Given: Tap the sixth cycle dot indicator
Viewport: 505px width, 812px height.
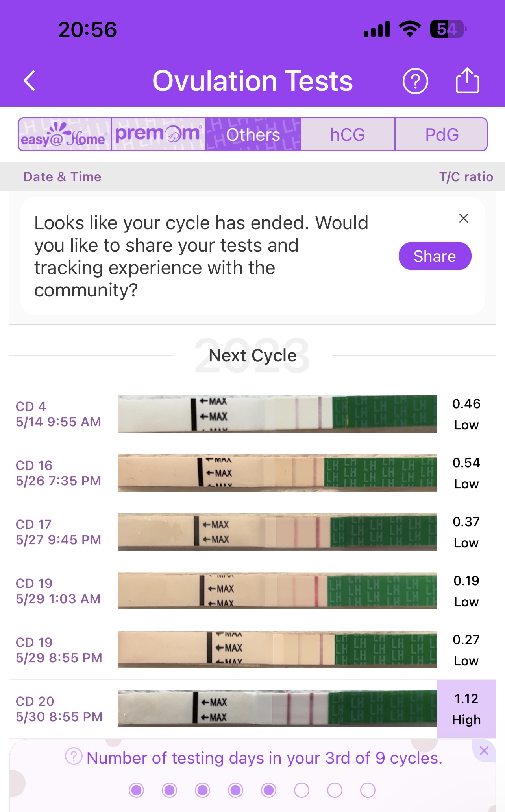Looking at the screenshot, I should (302, 790).
